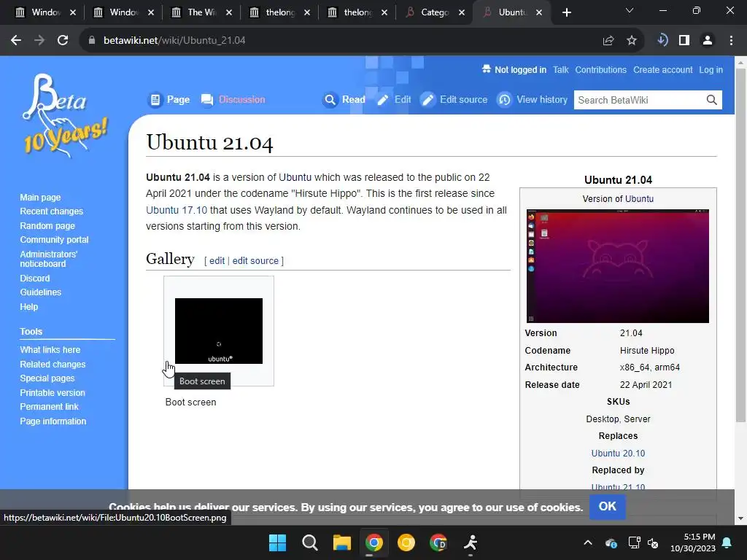Open What links here tool
This screenshot has width=747, height=560.
(x=50, y=349)
